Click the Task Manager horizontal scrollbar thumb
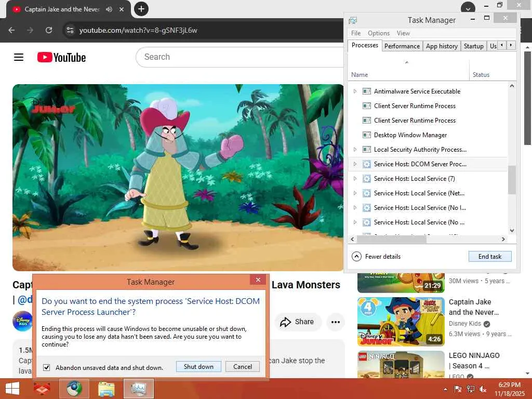532x399 pixels. click(x=392, y=239)
